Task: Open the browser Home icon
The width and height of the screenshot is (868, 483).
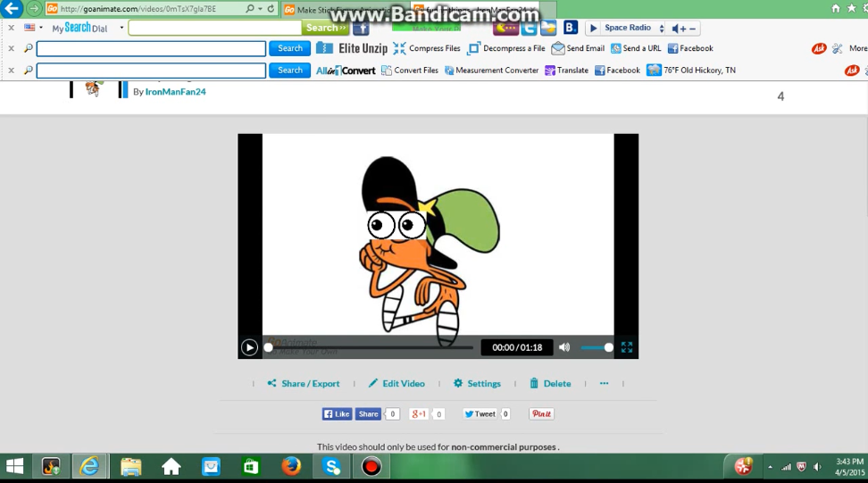Action: 836,8
